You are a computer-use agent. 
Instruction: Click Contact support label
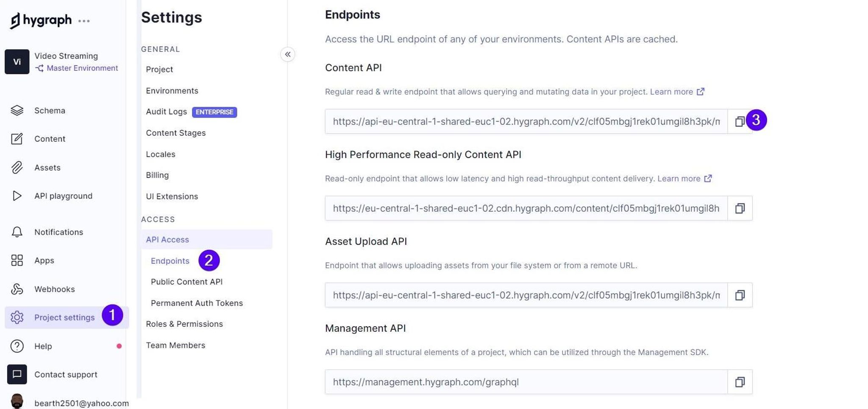tap(66, 374)
